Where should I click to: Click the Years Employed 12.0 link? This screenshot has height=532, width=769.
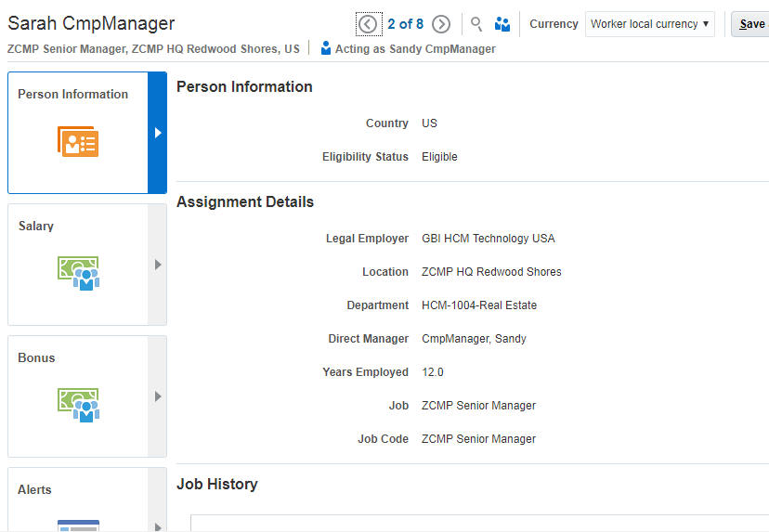[x=433, y=372]
